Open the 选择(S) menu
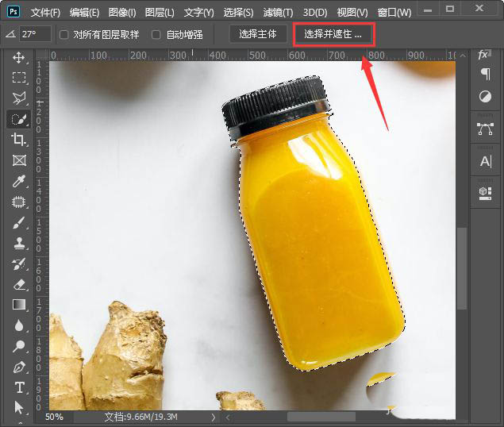The width and height of the screenshot is (504, 427). (238, 13)
